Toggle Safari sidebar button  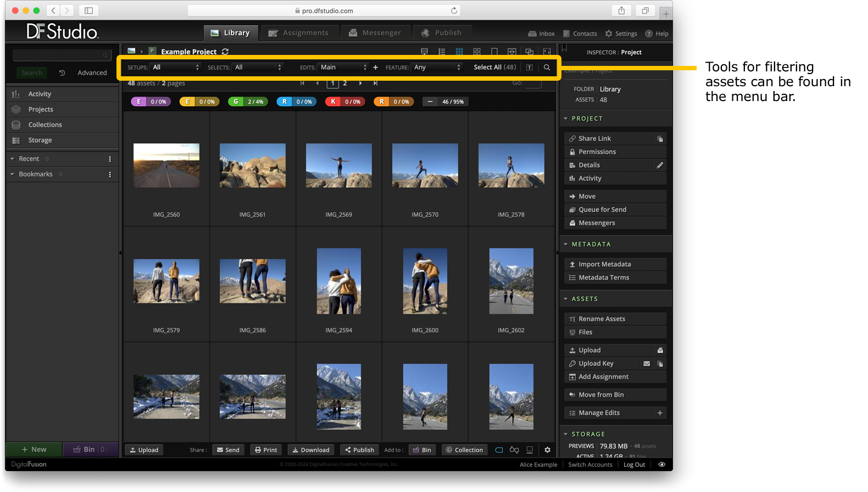pos(88,10)
